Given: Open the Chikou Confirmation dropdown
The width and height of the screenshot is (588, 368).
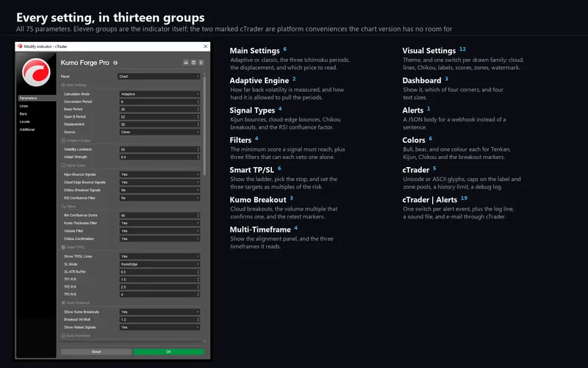Looking at the screenshot, I should [159, 238].
